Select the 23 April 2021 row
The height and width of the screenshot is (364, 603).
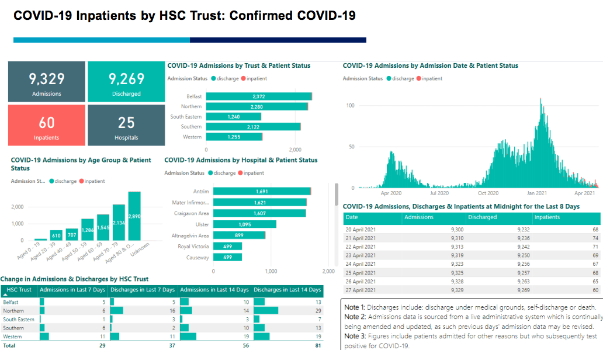click(472, 255)
